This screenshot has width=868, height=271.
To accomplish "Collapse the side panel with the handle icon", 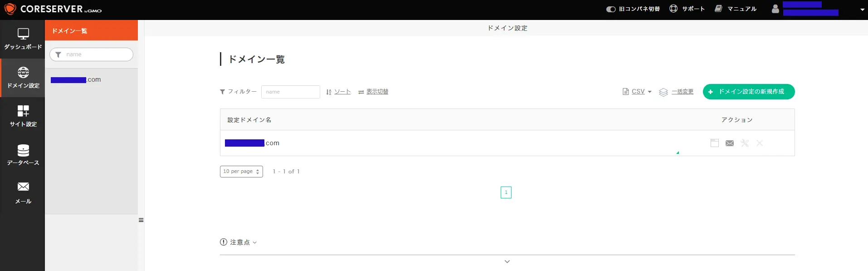I will pyautogui.click(x=141, y=220).
